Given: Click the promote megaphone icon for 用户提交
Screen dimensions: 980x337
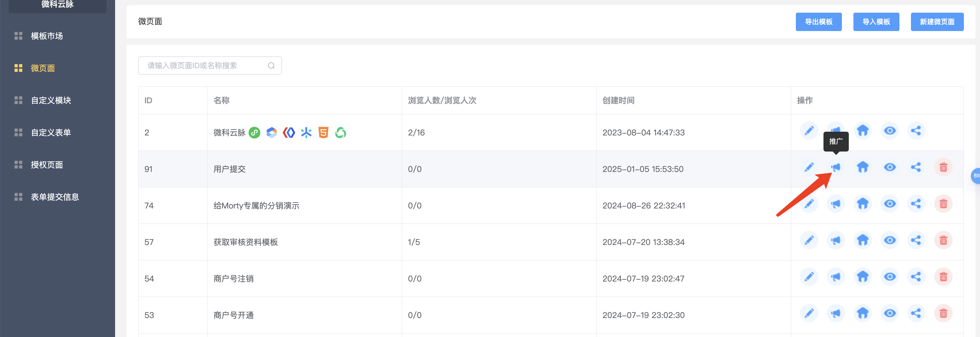Looking at the screenshot, I should coord(836,167).
